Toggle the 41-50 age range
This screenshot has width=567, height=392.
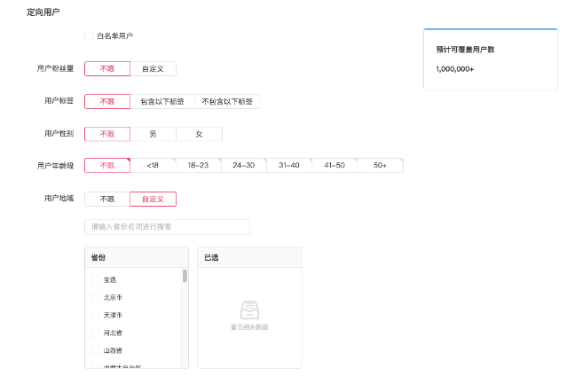(335, 166)
